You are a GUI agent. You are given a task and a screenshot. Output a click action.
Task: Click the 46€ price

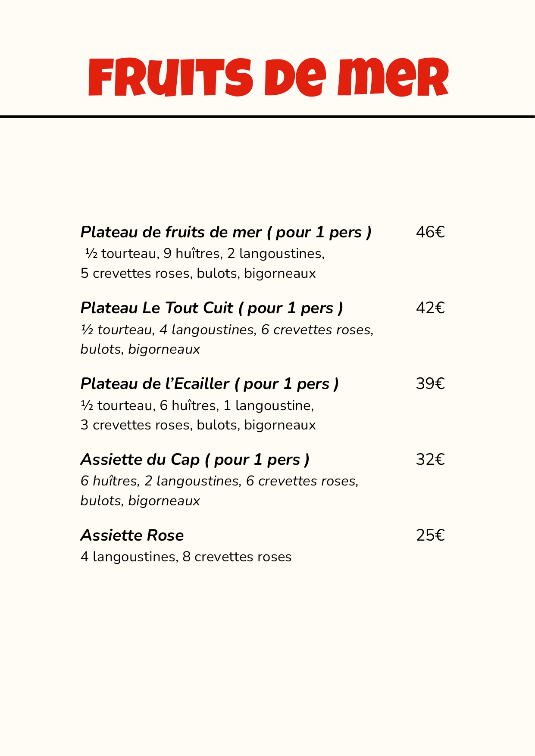430,232
